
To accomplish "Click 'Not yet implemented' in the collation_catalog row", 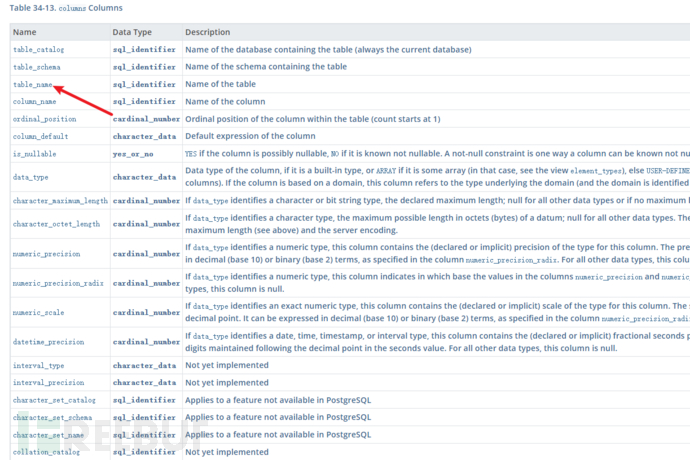I will [227, 452].
